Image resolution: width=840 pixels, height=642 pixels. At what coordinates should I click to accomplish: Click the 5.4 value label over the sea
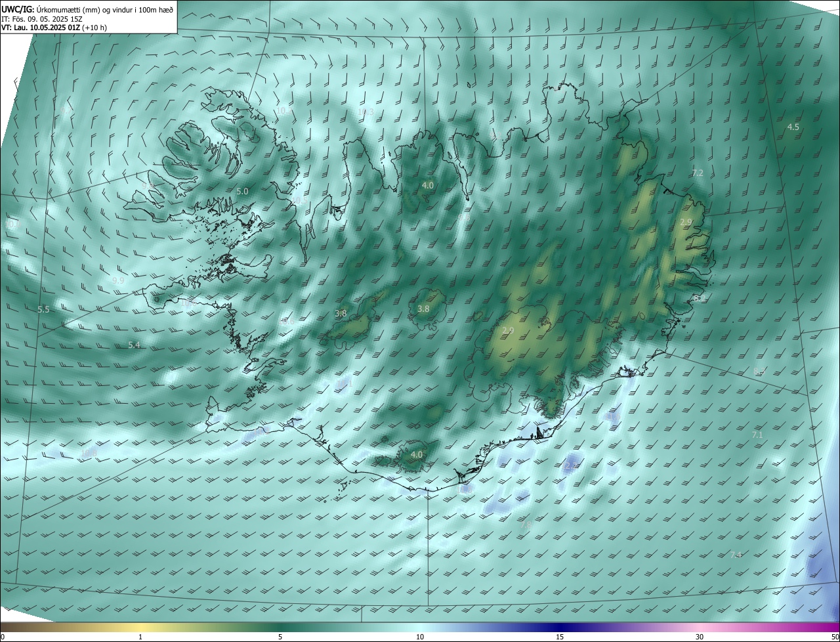tap(134, 345)
